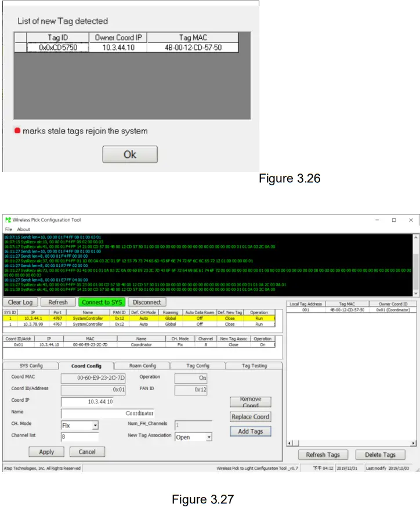Image resolution: width=420 pixels, height=508 pixels.
Task: Click Atop Technologies copyright status text
Action: click(42, 468)
